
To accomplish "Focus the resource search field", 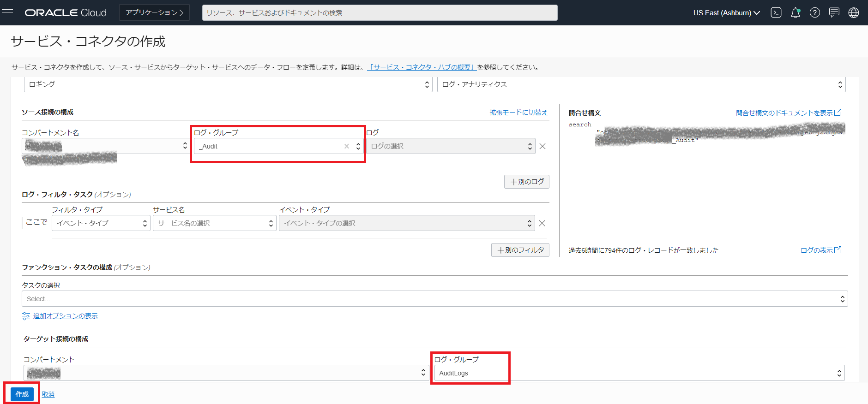I will 380,12.
